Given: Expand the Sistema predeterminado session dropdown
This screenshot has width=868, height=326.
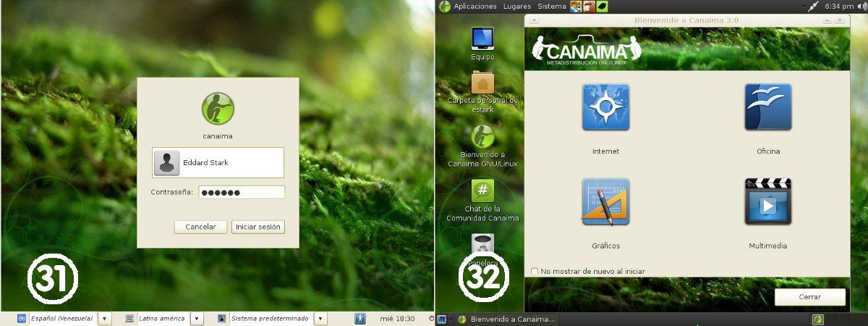Looking at the screenshot, I should [x=321, y=318].
